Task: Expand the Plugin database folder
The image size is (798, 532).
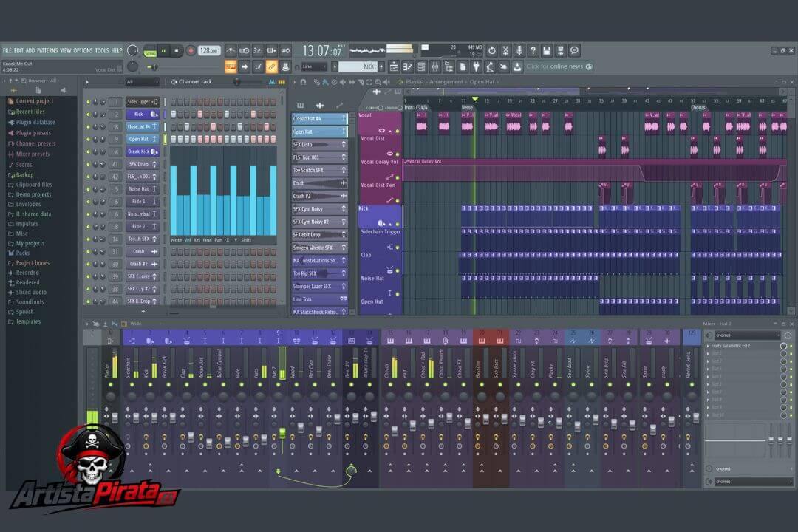Action: [32, 122]
